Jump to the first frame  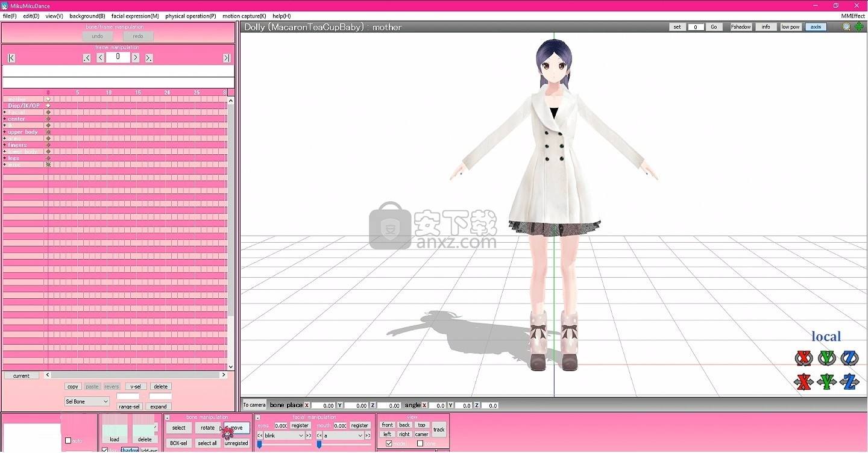tap(11, 58)
